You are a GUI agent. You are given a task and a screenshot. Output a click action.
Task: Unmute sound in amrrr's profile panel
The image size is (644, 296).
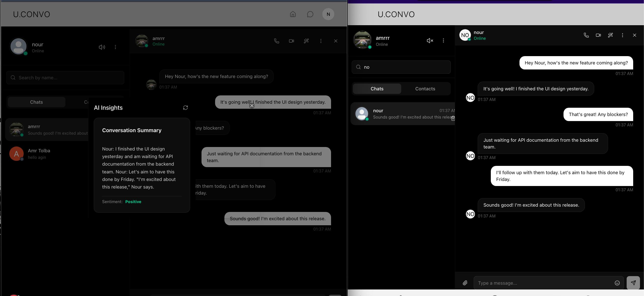[x=430, y=41]
